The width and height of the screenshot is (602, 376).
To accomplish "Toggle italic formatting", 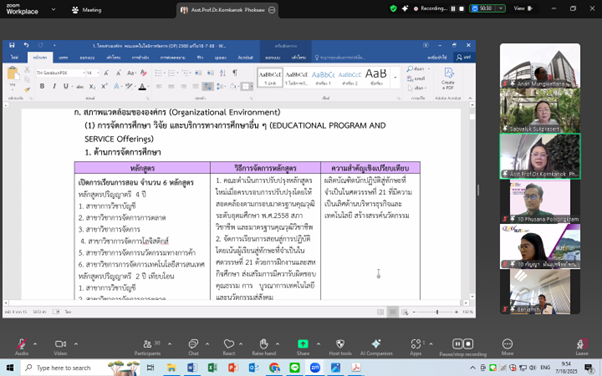I will pyautogui.click(x=54, y=86).
